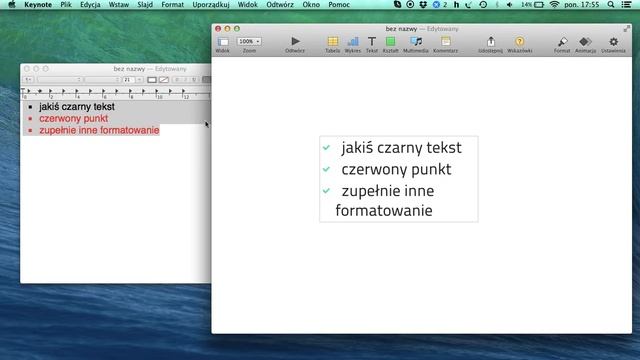
Task: Open background color swatch with diagonal line
Action: (164, 80)
